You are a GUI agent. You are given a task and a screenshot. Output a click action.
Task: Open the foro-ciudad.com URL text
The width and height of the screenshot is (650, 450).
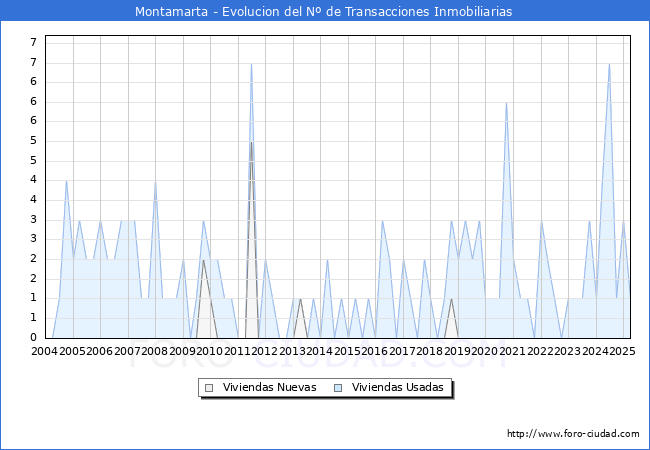[x=573, y=434]
